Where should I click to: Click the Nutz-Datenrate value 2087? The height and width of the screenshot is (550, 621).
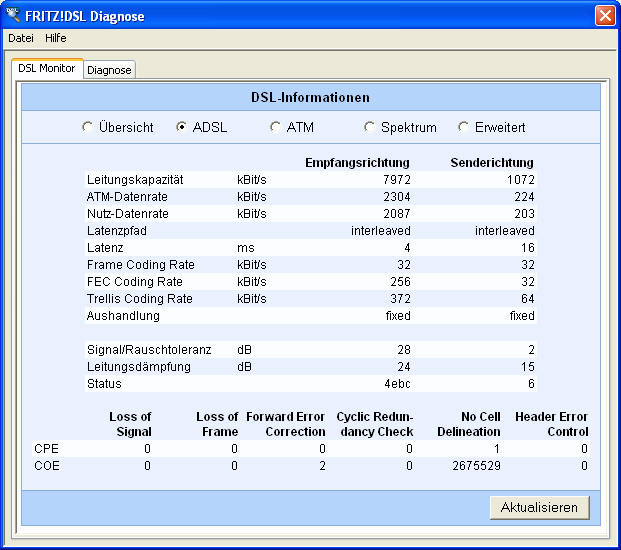[x=397, y=214]
